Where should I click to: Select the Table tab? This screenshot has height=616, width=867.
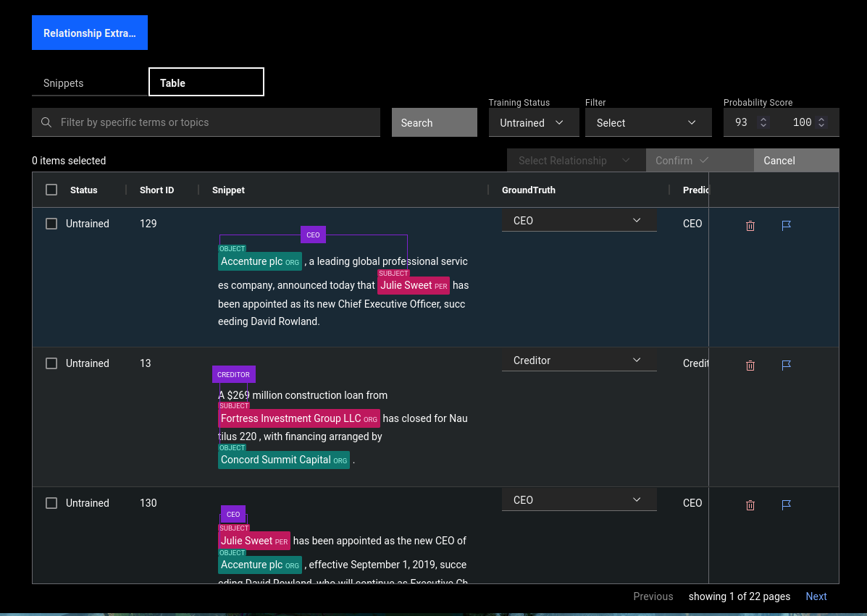[206, 83]
